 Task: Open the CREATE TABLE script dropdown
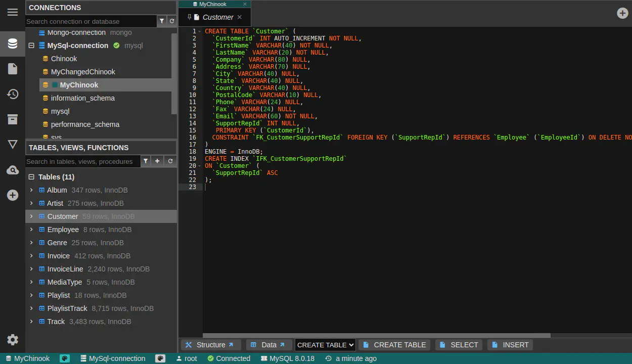[x=325, y=345]
